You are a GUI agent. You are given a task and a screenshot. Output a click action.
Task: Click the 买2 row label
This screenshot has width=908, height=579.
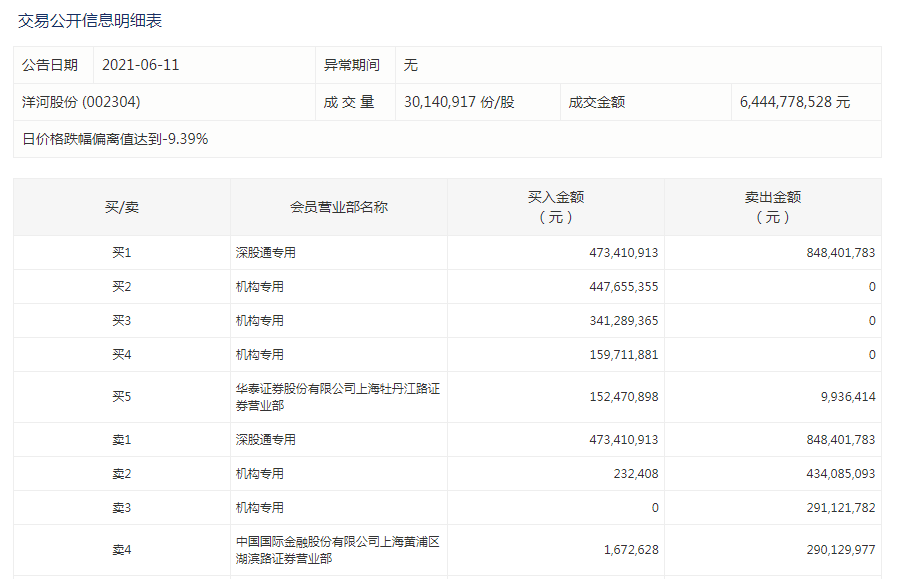[x=122, y=287]
